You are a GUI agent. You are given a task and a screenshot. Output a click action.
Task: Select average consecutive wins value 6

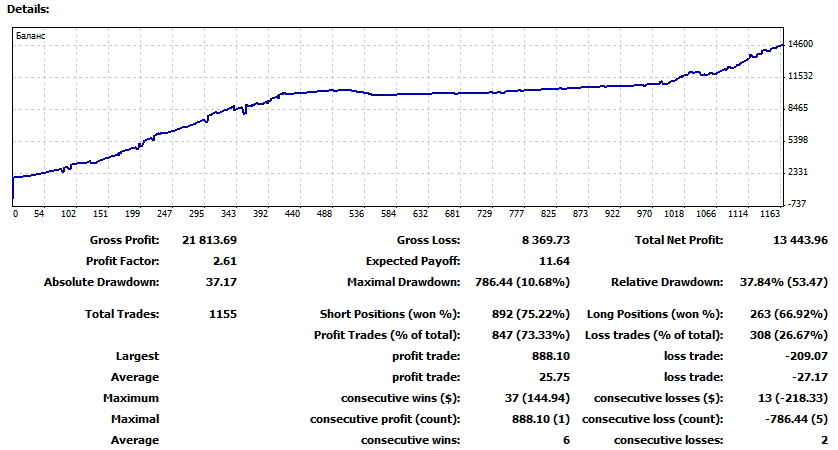(x=567, y=440)
